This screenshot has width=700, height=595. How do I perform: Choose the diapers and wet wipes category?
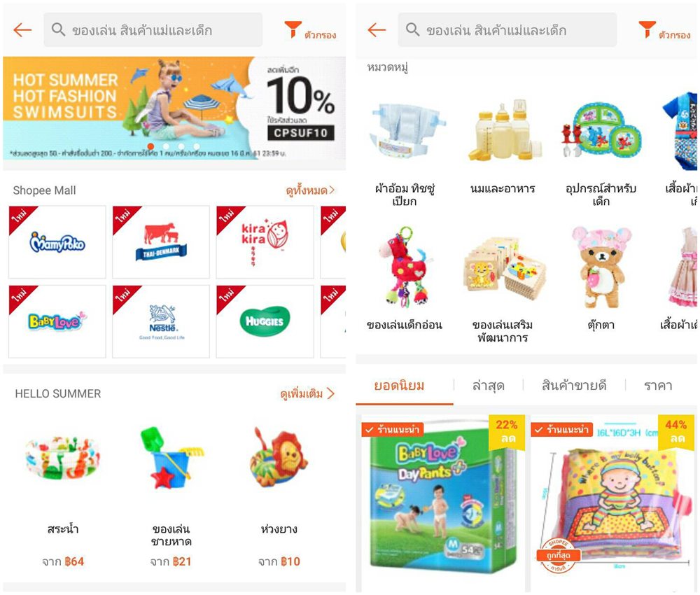click(x=405, y=152)
